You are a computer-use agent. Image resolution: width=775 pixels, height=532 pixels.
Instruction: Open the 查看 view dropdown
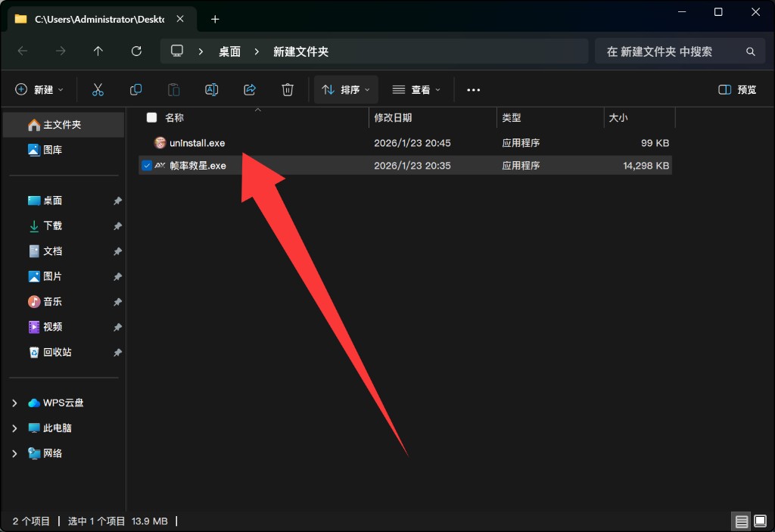(x=416, y=89)
